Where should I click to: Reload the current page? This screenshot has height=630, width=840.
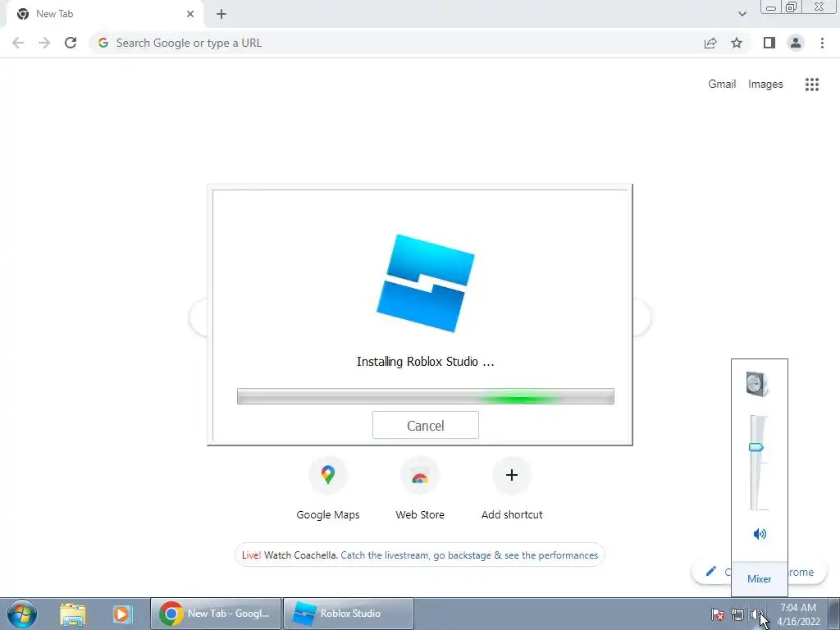coord(71,43)
